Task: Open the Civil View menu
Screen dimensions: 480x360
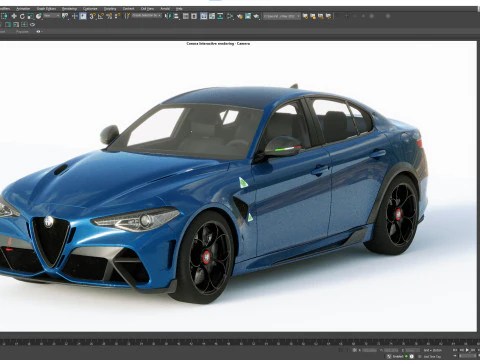Action: [x=147, y=9]
